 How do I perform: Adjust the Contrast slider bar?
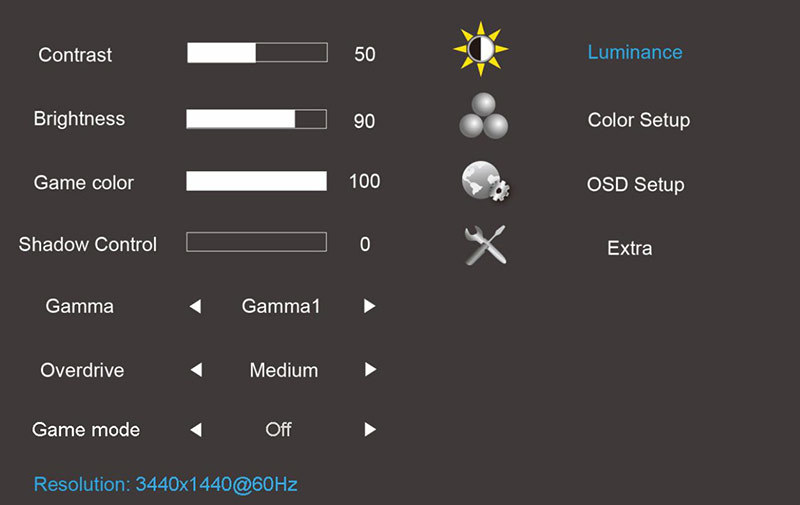[x=257, y=53]
